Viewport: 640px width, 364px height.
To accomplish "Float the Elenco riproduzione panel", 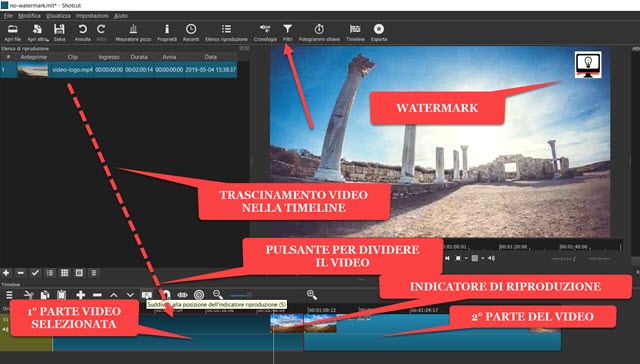I will click(241, 49).
